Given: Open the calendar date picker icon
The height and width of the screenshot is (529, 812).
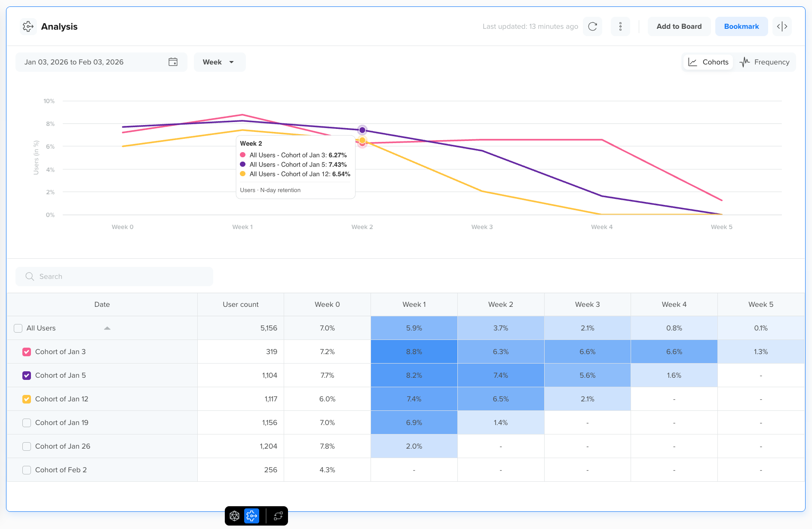Looking at the screenshot, I should coord(173,62).
